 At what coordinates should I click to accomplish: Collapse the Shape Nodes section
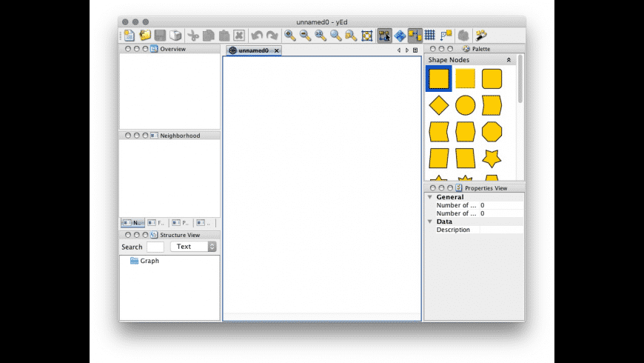pos(509,60)
